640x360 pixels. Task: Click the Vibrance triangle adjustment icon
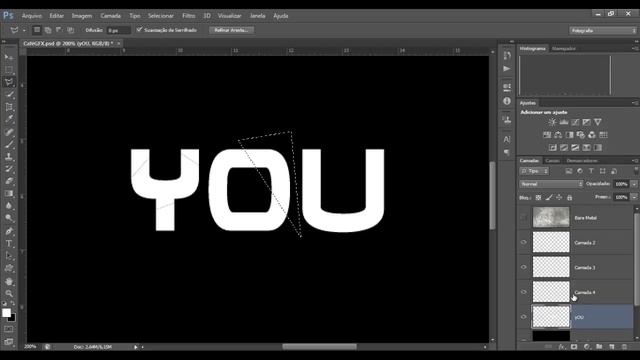pyautogui.click(x=598, y=122)
